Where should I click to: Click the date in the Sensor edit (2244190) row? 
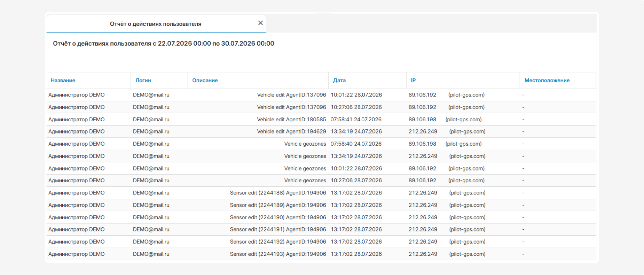(x=356, y=217)
